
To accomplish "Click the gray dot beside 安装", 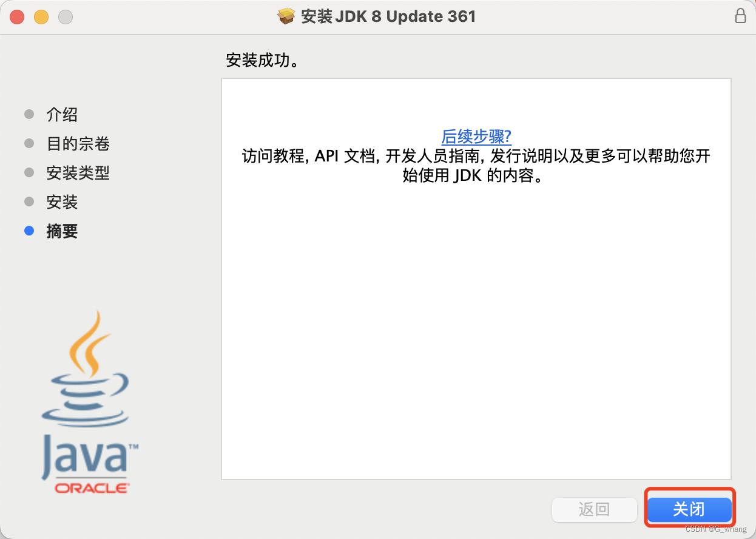I will (29, 202).
